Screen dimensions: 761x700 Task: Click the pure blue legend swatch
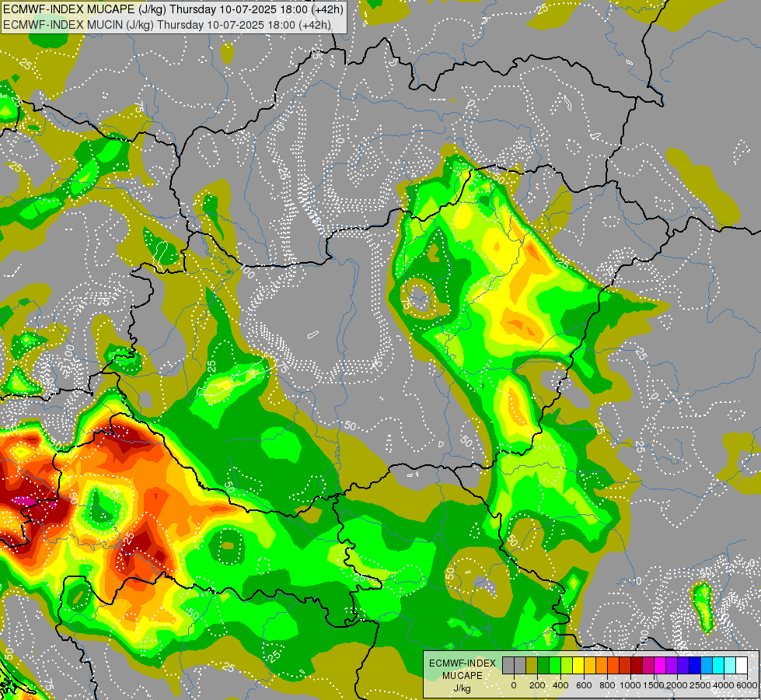coord(695,665)
